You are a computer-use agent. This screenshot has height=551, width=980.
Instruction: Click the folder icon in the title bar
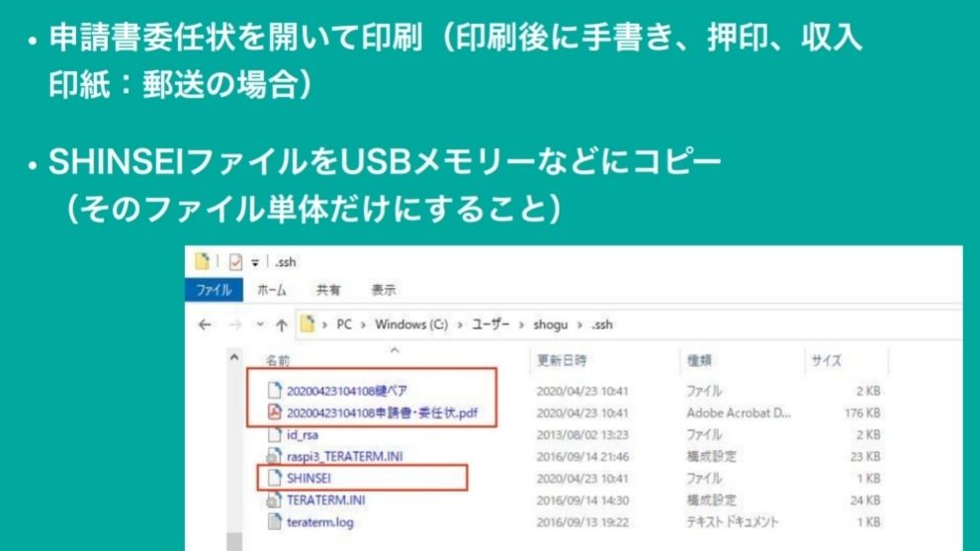(203, 262)
